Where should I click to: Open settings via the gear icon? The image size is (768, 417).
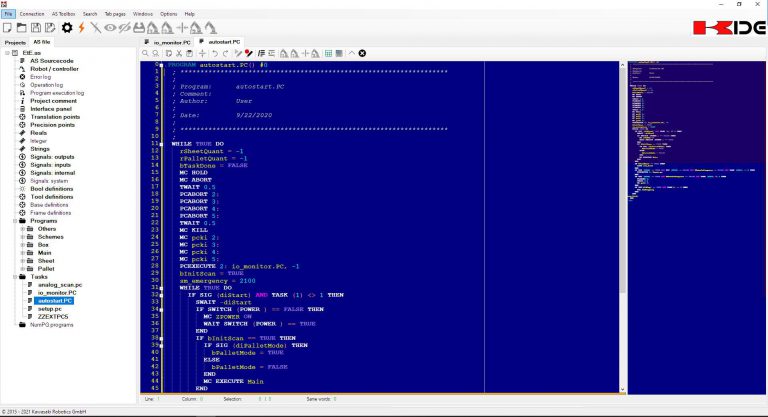click(67, 28)
